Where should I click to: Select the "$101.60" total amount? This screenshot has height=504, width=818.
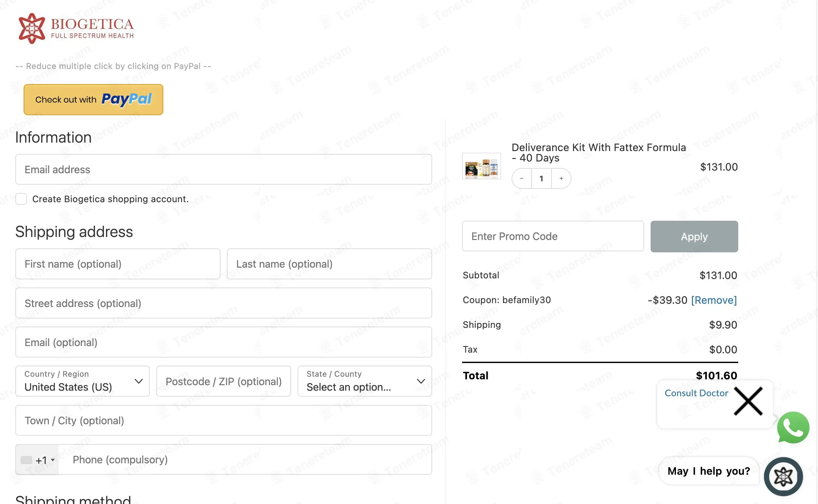pyautogui.click(x=716, y=376)
